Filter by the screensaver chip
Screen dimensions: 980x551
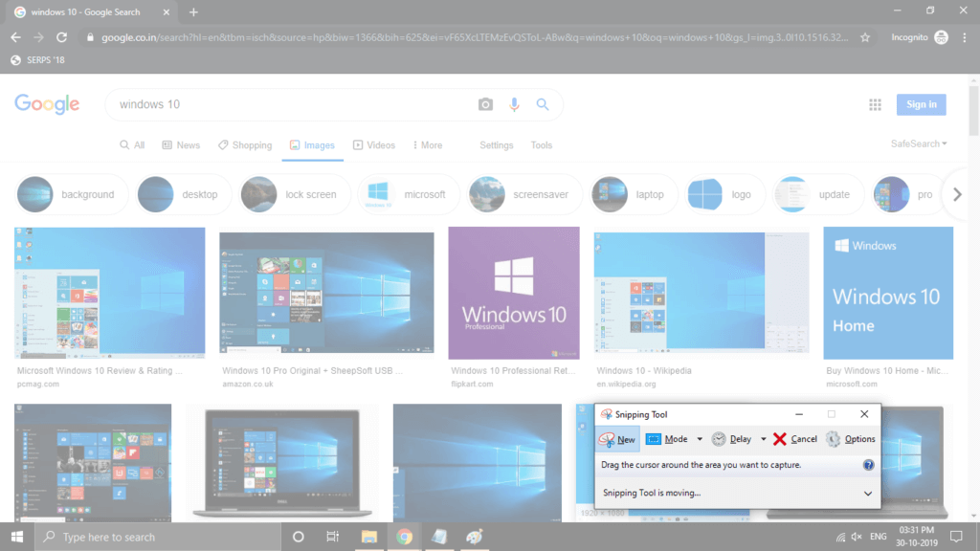pyautogui.click(x=523, y=194)
